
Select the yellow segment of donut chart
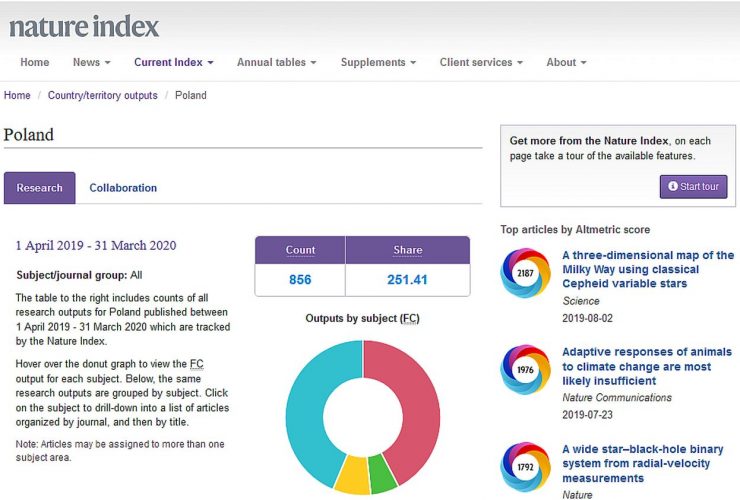click(353, 475)
